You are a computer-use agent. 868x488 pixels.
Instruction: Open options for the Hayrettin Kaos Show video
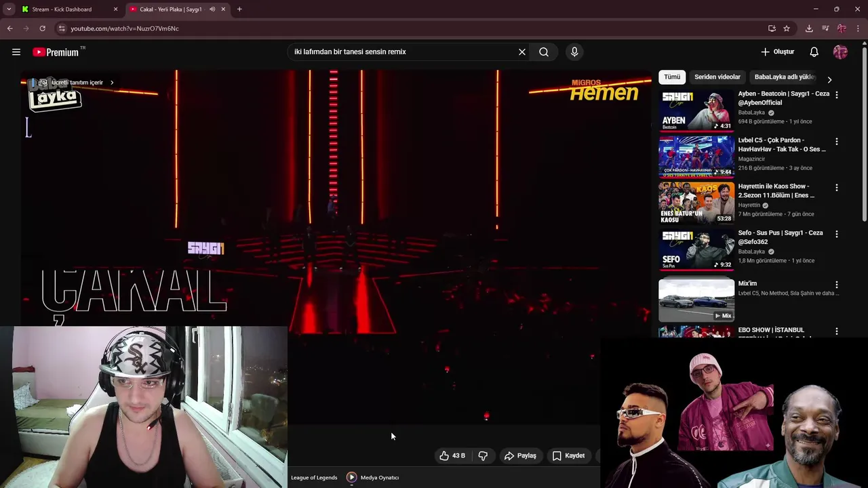(837, 188)
